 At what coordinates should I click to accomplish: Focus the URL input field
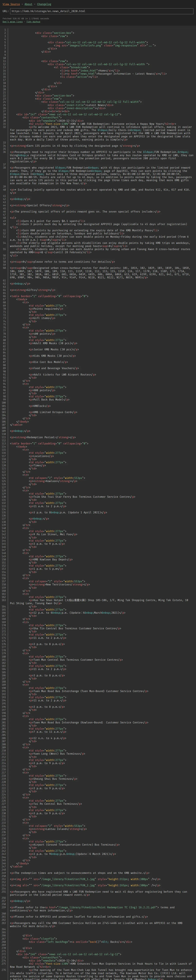pos(102,11)
